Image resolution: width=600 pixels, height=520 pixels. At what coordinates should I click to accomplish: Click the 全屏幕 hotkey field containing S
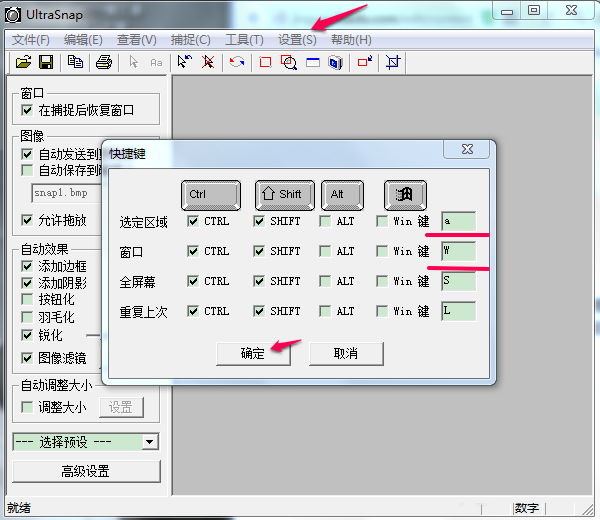click(x=458, y=281)
